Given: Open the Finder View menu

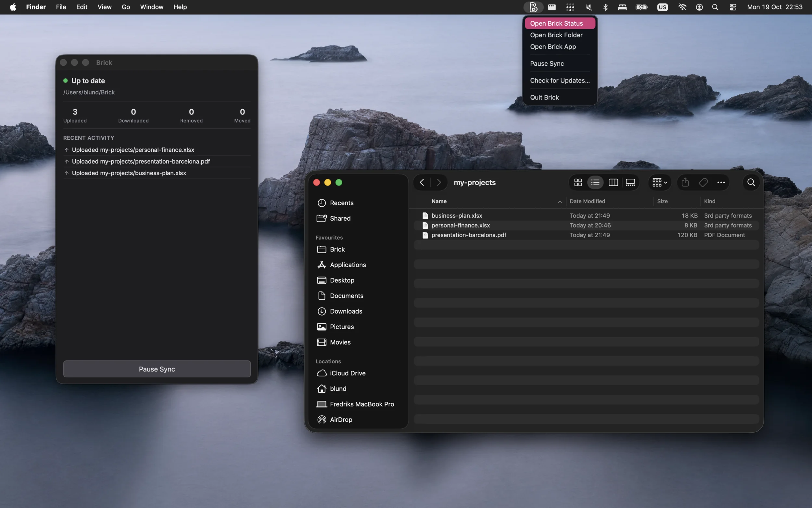Looking at the screenshot, I should click(104, 7).
